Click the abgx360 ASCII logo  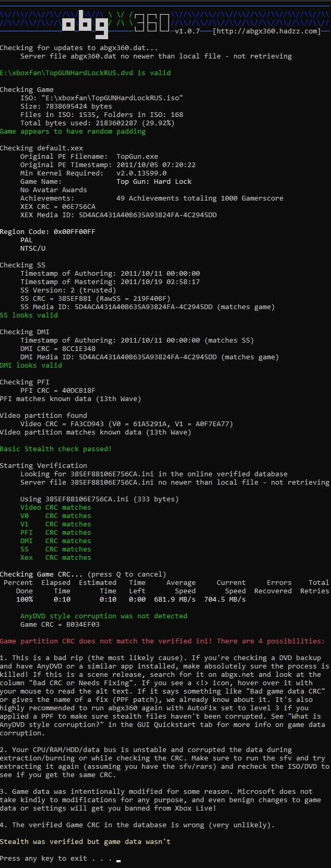[116, 26]
